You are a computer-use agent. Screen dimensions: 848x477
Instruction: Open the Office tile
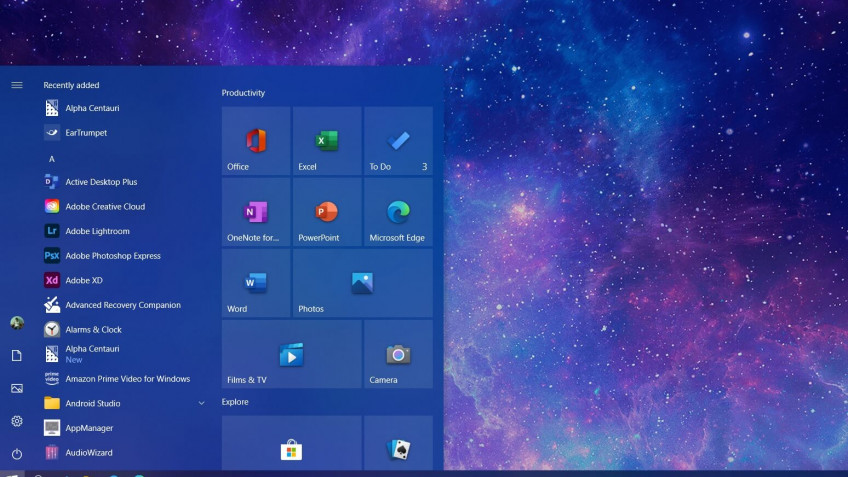pos(256,141)
